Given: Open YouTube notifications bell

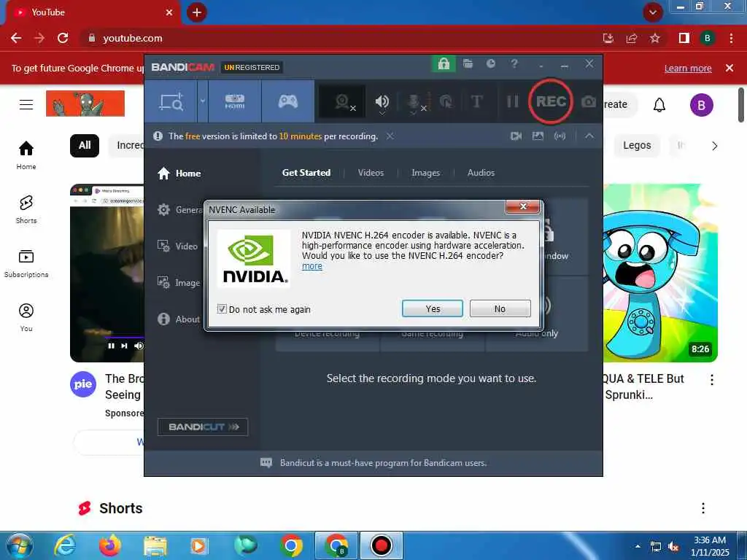Looking at the screenshot, I should point(659,105).
